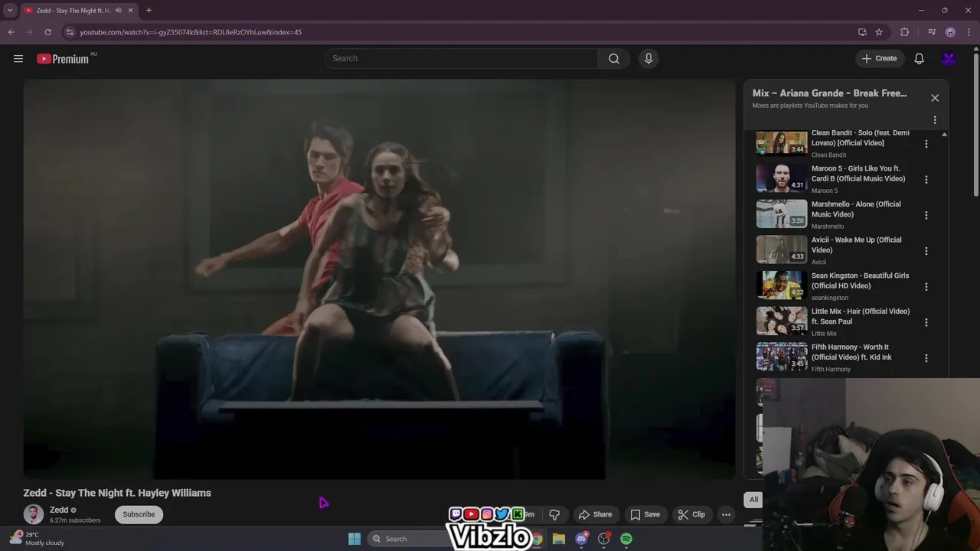Select Avicii - Wake Me Up title
The width and height of the screenshot is (980, 551).
click(856, 245)
